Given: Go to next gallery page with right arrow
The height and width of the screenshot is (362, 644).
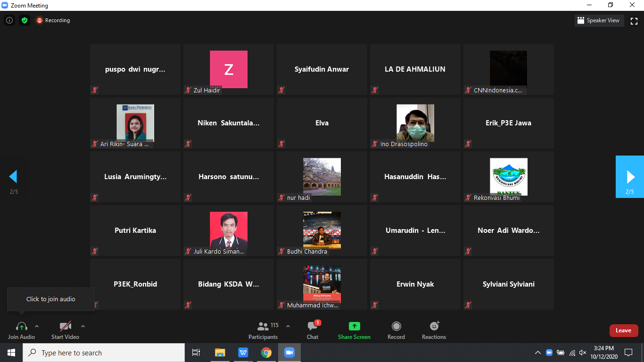Looking at the screenshot, I should tap(630, 177).
